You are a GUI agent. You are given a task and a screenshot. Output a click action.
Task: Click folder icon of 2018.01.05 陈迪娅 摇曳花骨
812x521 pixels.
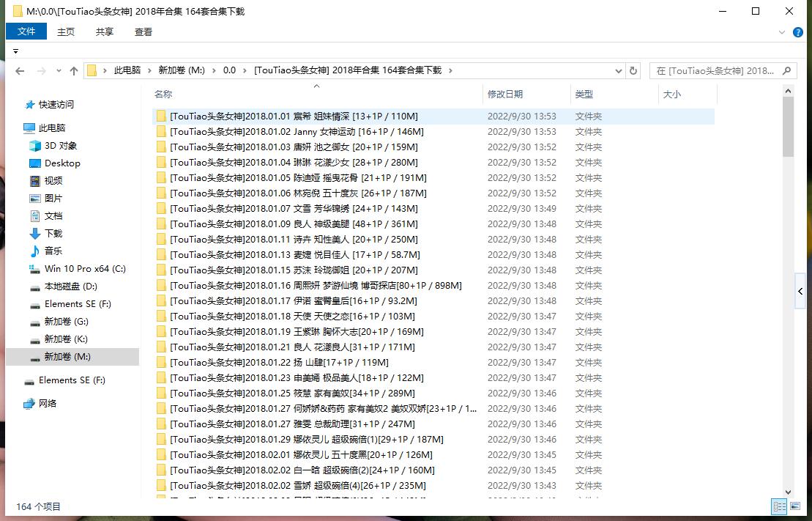161,178
